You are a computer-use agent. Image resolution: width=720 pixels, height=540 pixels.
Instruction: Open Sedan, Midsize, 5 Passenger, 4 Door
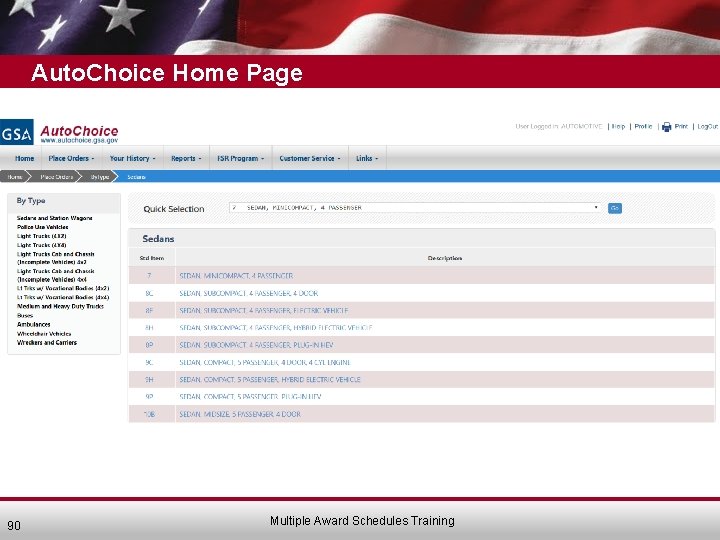(x=240, y=414)
